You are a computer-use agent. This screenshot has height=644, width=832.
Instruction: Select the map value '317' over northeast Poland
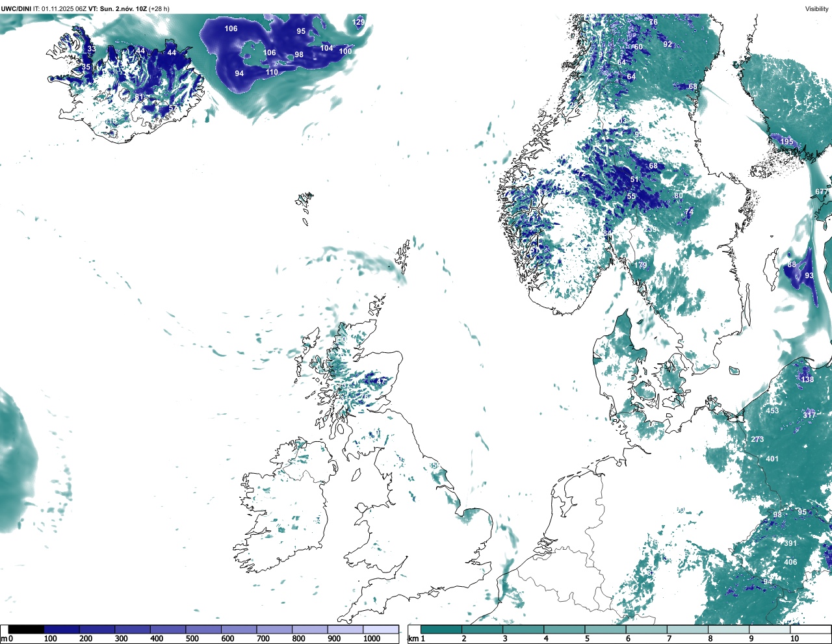tap(809, 415)
